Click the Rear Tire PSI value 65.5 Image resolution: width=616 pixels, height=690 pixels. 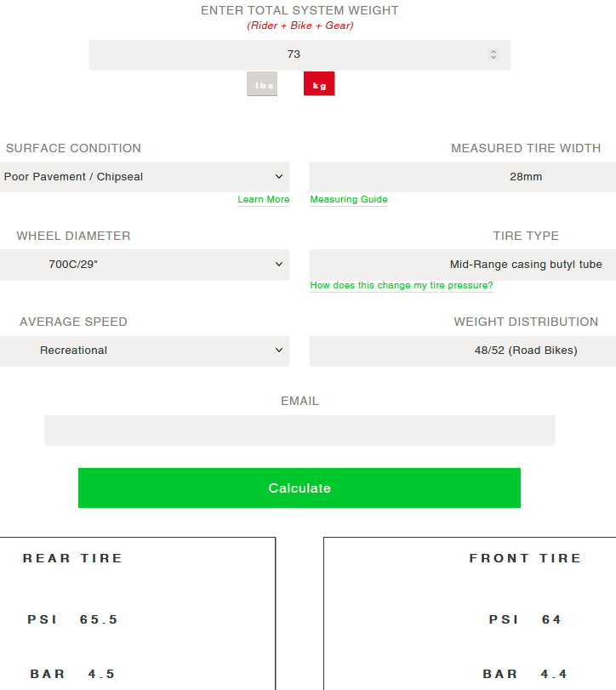coord(99,619)
